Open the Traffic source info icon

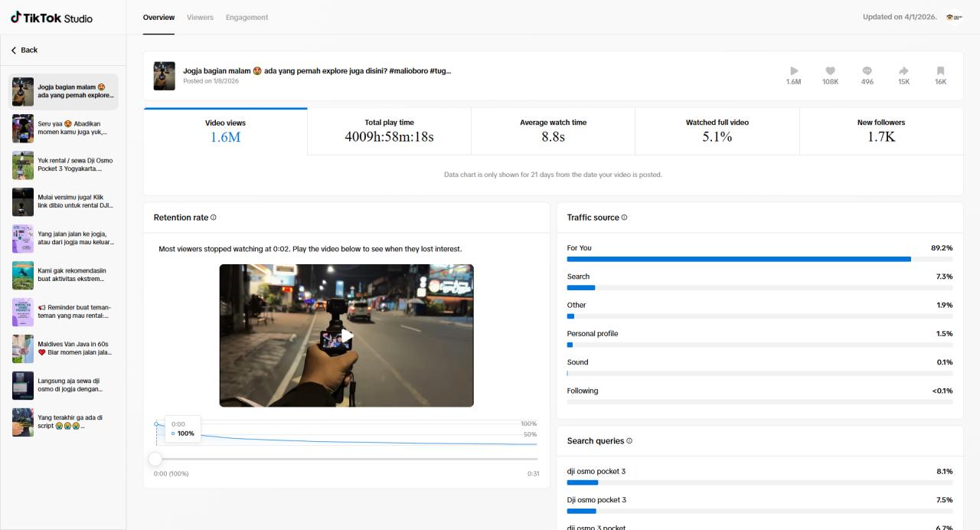[624, 218]
